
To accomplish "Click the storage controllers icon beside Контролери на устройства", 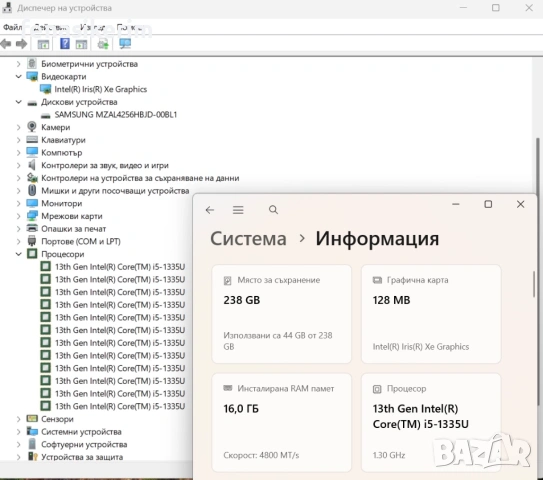I will [32, 178].
